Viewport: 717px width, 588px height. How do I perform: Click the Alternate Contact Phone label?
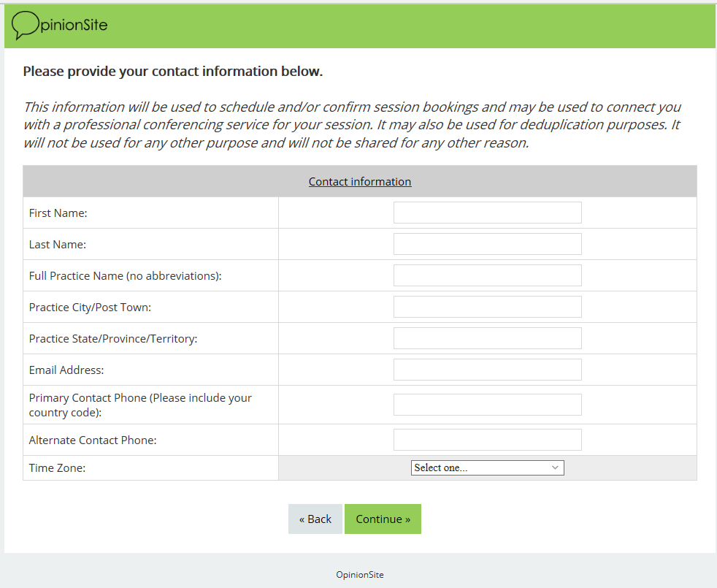click(93, 440)
